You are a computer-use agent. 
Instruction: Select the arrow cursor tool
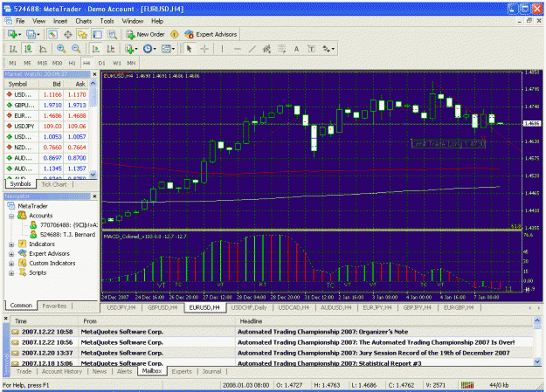click(189, 49)
